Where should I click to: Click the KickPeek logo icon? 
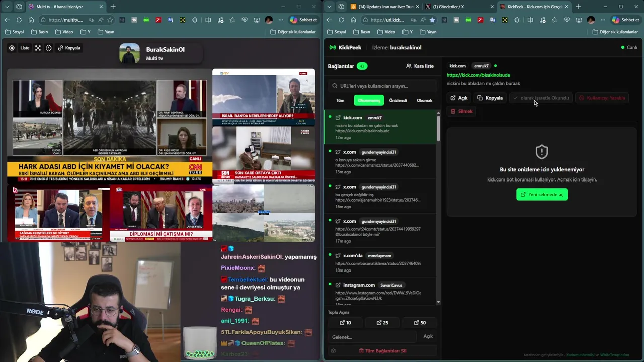coord(333,47)
